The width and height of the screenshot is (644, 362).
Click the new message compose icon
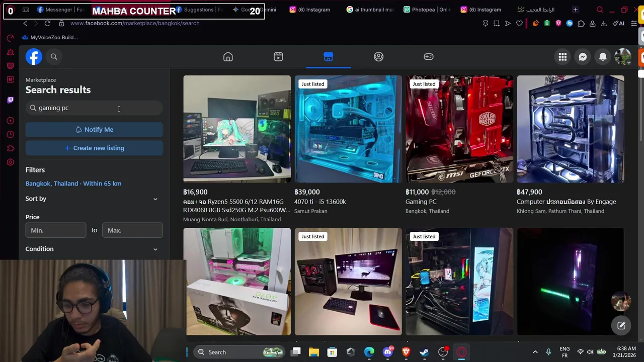click(x=621, y=325)
